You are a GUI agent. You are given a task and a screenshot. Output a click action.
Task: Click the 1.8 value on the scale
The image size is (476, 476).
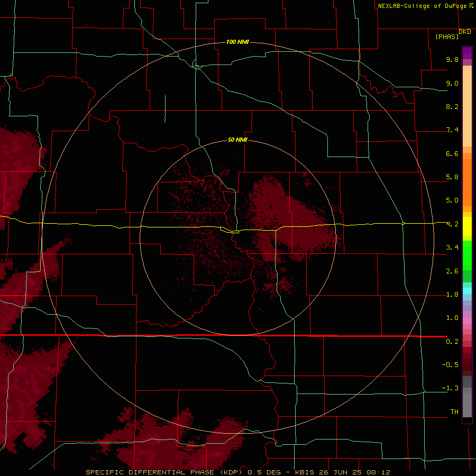(x=452, y=295)
